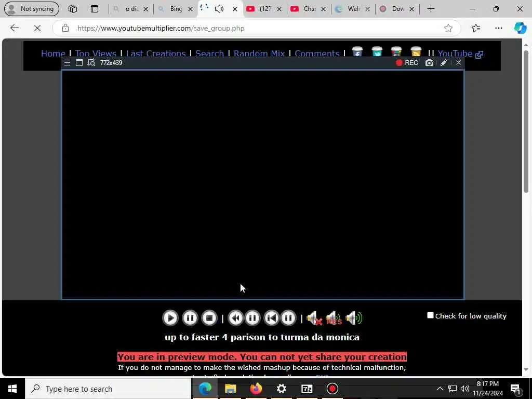
Task: Open the Windows Start menu
Action: (12, 389)
